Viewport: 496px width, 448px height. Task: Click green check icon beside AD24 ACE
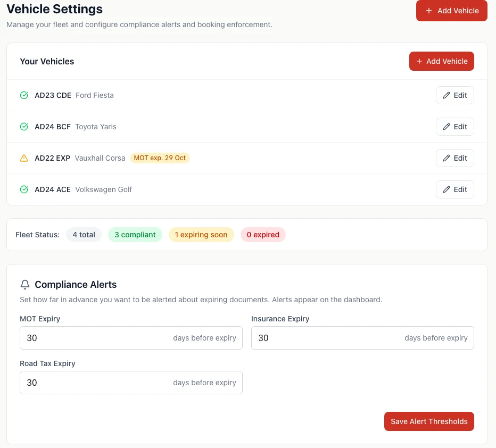click(x=24, y=189)
